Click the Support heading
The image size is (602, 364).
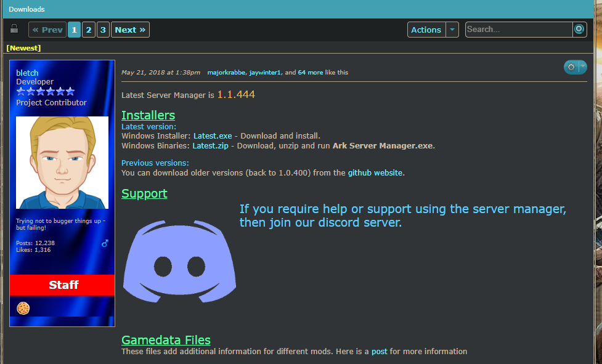(144, 193)
